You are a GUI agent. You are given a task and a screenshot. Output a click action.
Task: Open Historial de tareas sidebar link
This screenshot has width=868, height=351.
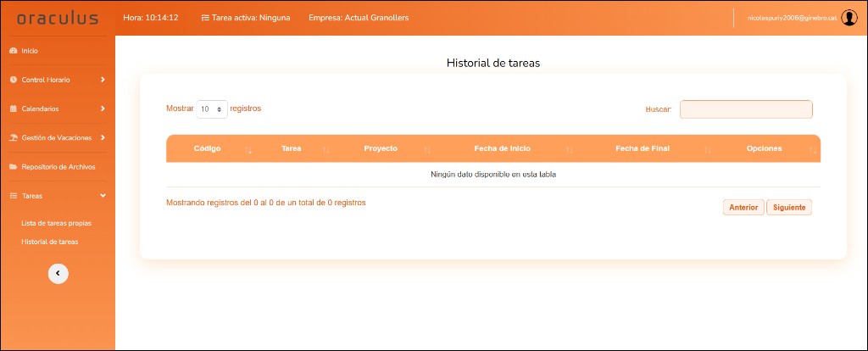point(50,242)
